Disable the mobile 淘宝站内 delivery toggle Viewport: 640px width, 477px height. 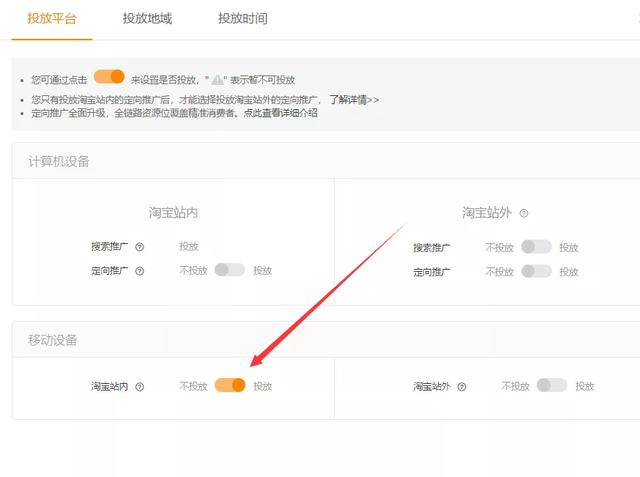coord(230,386)
